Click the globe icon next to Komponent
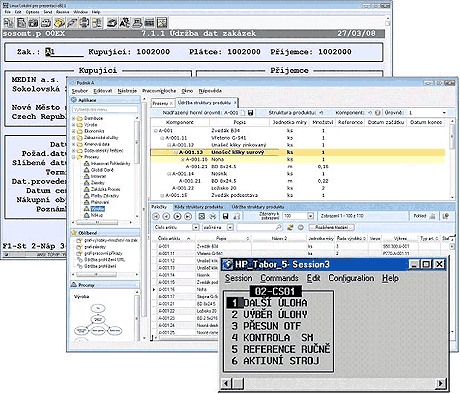 click(x=377, y=113)
